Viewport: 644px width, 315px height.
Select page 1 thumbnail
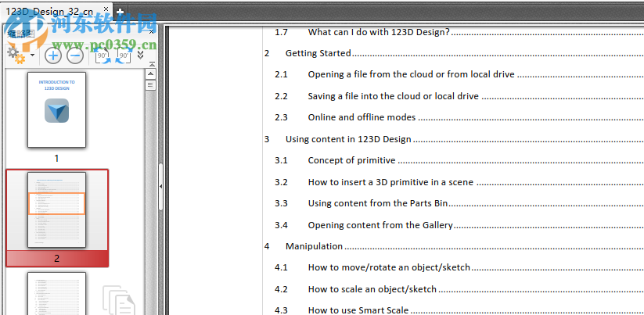click(x=56, y=110)
